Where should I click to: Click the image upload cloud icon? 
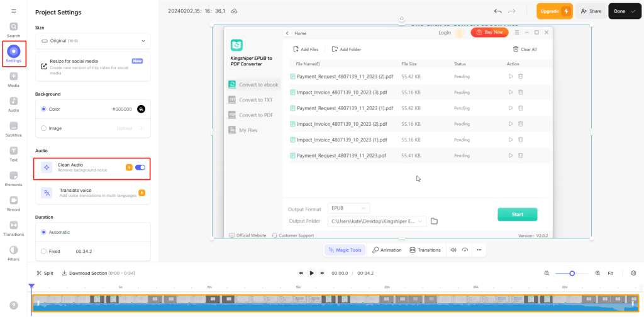141,128
